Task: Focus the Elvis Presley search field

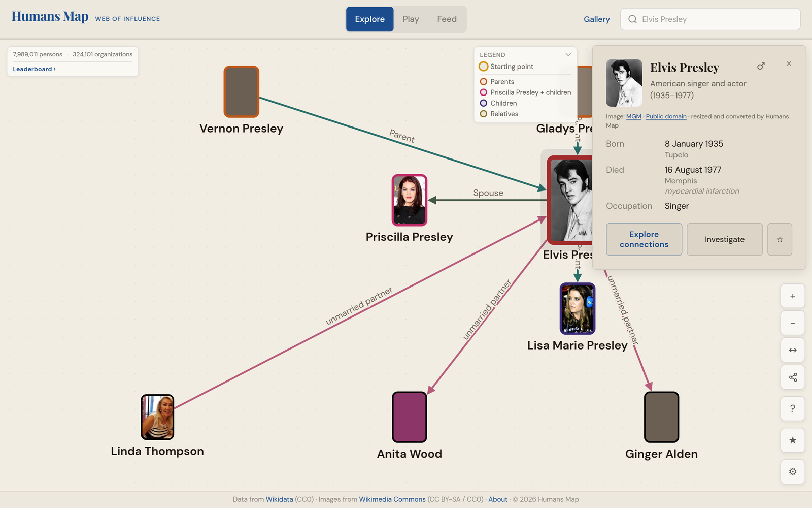Action: 710,19
